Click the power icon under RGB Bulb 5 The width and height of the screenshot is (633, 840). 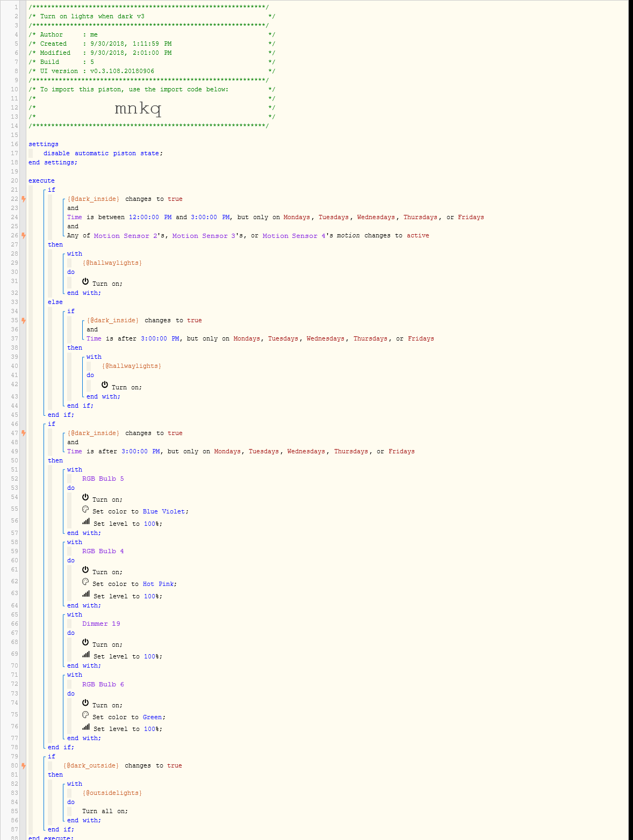[85, 497]
